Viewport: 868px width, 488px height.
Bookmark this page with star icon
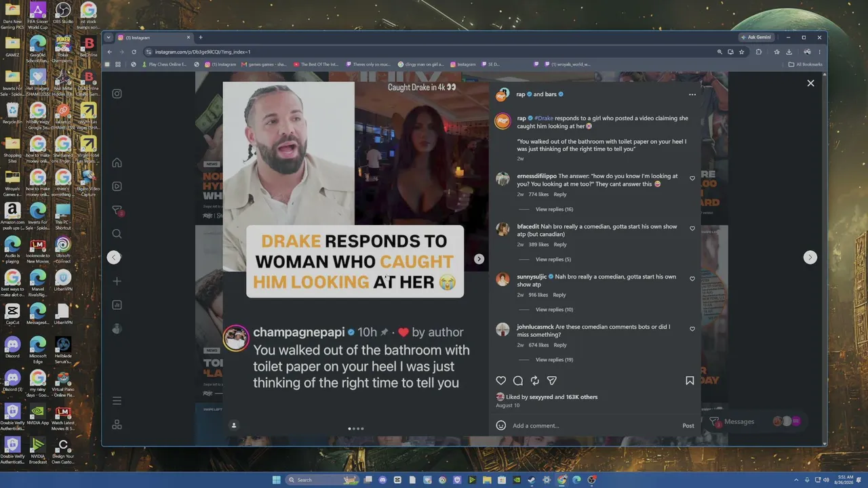point(742,52)
